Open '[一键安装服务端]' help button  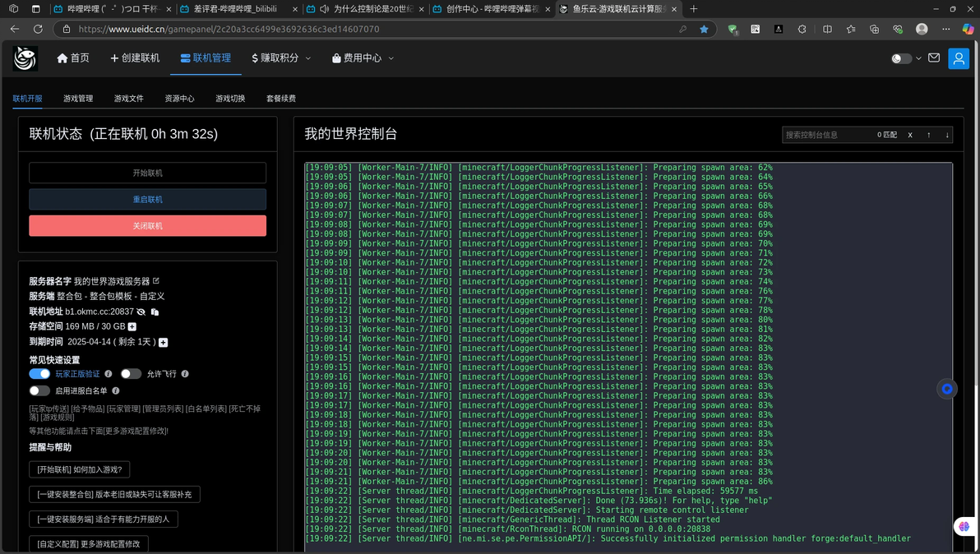point(103,519)
